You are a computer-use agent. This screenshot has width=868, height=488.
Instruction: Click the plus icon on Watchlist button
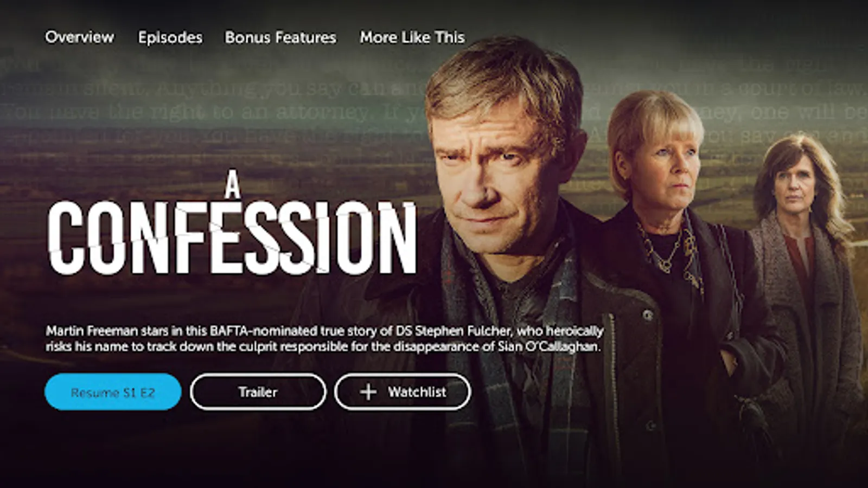tap(368, 392)
